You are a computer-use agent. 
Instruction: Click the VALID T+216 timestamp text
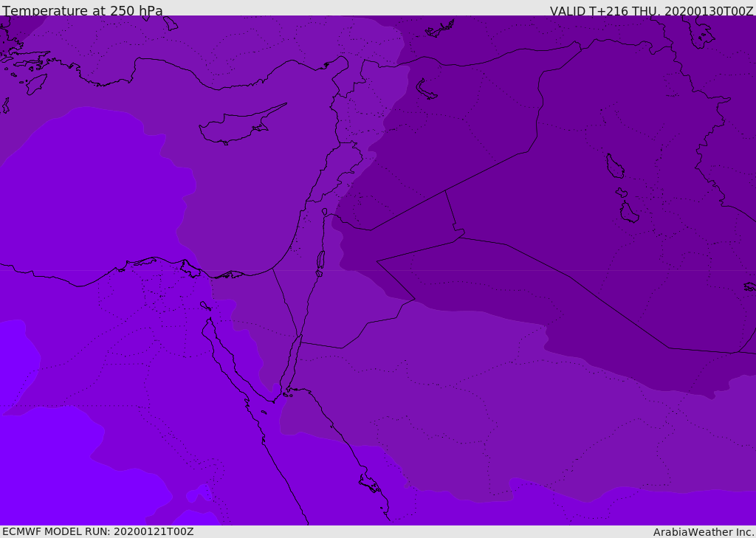tap(651, 11)
